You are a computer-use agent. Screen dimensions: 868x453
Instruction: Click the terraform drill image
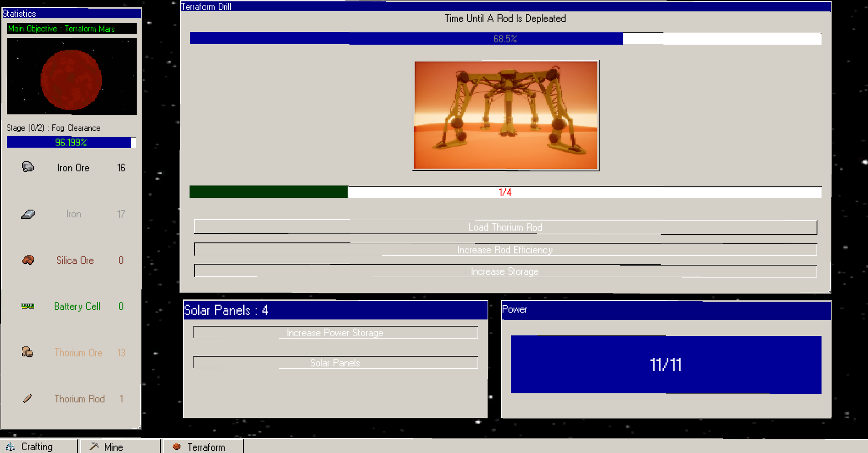pyautogui.click(x=506, y=115)
